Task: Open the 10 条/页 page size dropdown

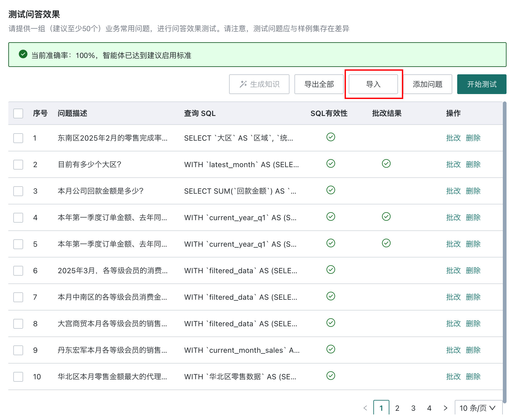Action: click(x=478, y=408)
